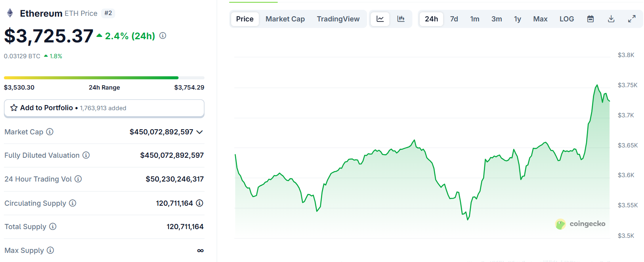Viewport: 644px width, 262px height.
Task: Click the $3.8K axis label
Action: coord(626,55)
